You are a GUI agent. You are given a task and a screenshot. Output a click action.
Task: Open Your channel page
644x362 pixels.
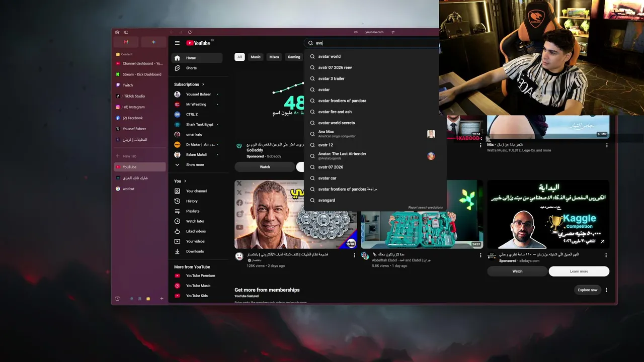tap(197, 191)
